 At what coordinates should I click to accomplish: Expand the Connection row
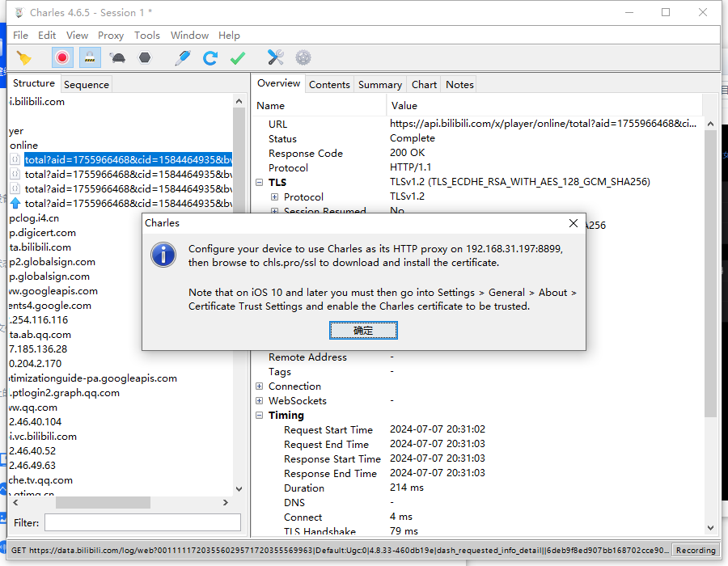coord(259,386)
